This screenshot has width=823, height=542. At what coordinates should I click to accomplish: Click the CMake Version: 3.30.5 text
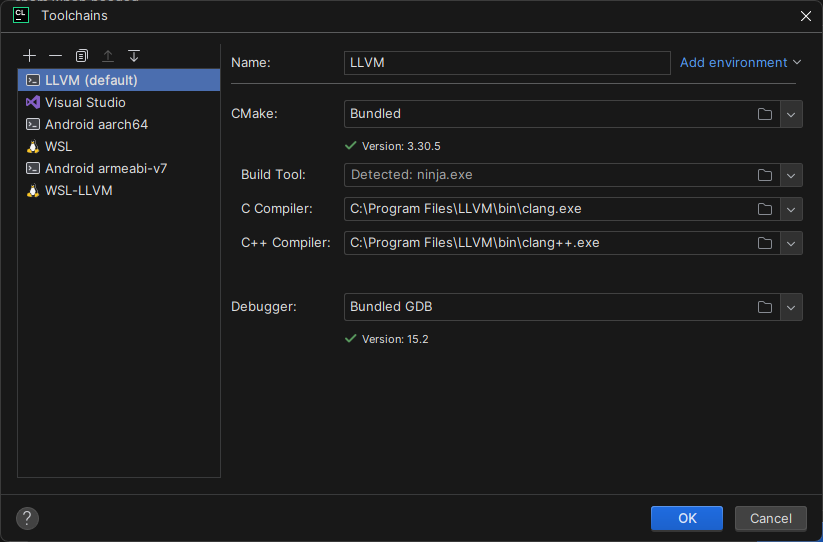coord(401,146)
